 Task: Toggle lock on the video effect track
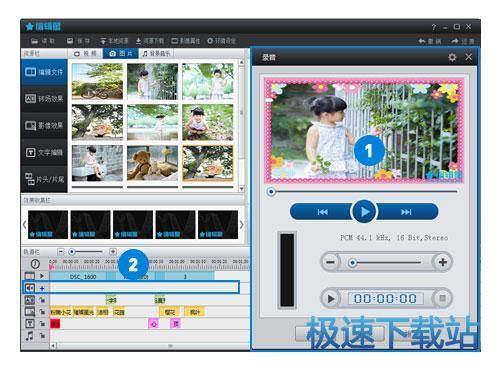42,312
